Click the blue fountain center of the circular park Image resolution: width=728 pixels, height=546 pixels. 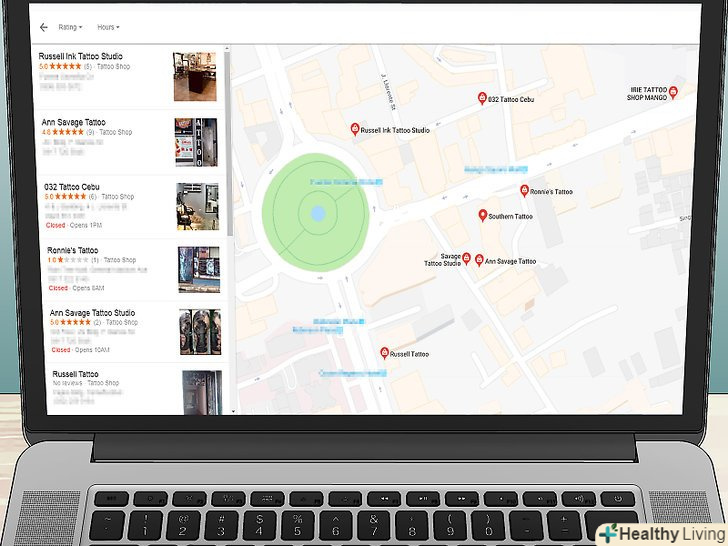coord(318,213)
